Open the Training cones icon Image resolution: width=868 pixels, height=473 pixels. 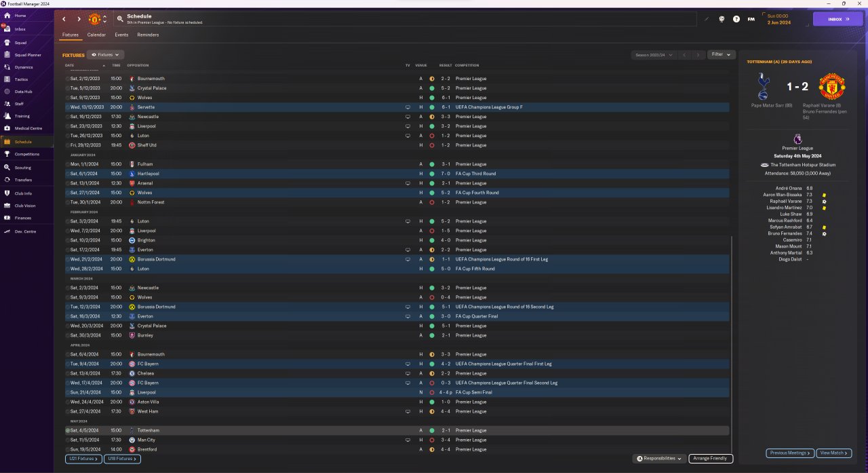(7, 116)
